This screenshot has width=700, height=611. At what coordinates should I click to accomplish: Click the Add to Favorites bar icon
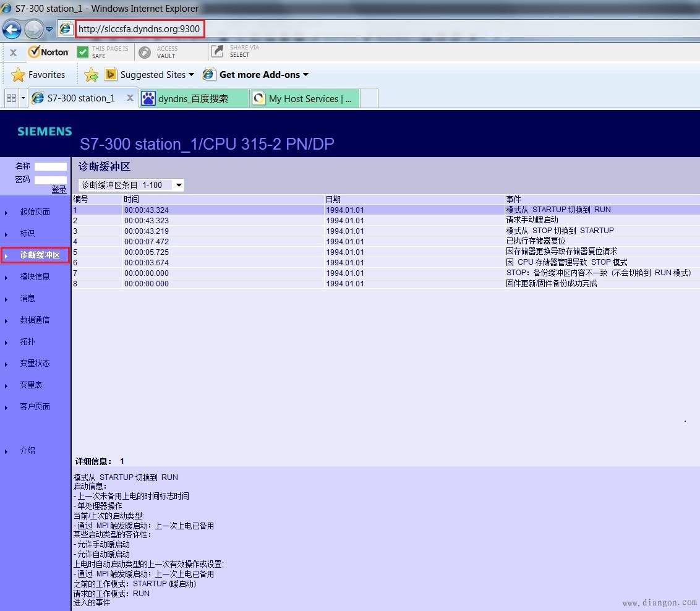91,75
